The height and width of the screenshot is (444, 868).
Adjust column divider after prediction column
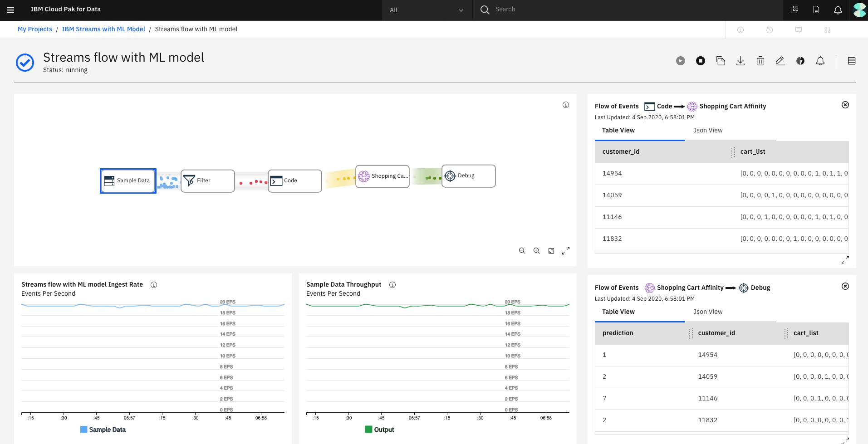pos(691,334)
